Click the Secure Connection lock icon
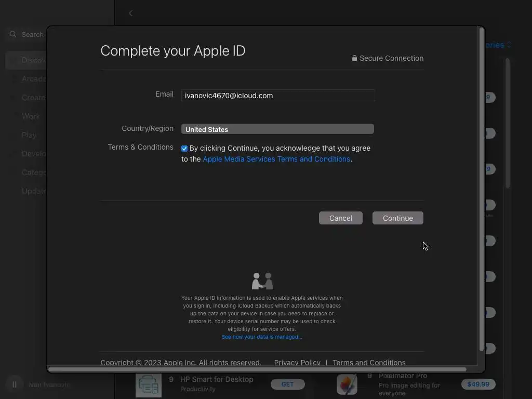 coord(354,58)
